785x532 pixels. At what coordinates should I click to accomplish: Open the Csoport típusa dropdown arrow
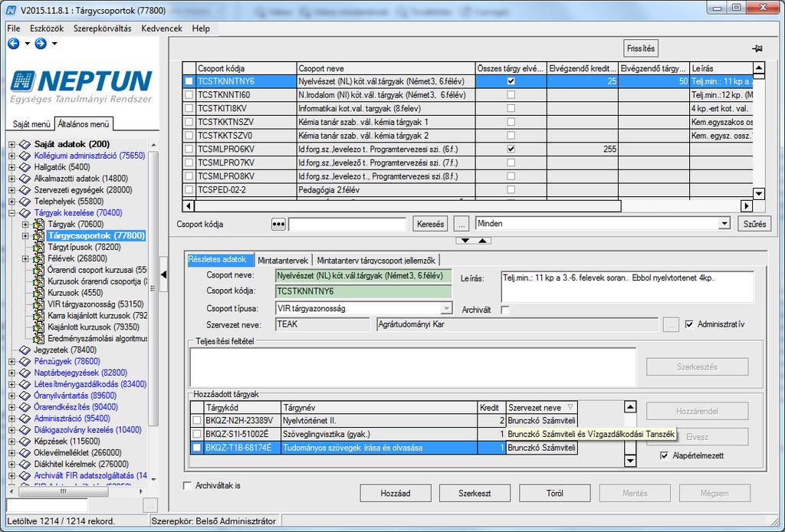pos(447,308)
